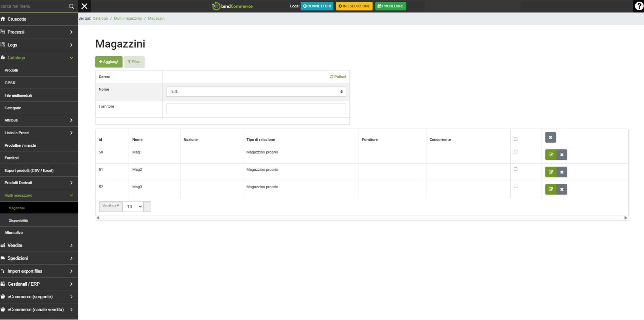Click the delete icon for Mag2 row
The height and width of the screenshot is (320, 644).
click(x=562, y=172)
